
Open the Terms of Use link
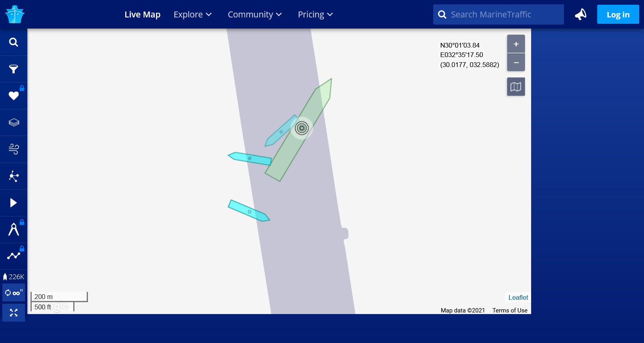tap(510, 310)
